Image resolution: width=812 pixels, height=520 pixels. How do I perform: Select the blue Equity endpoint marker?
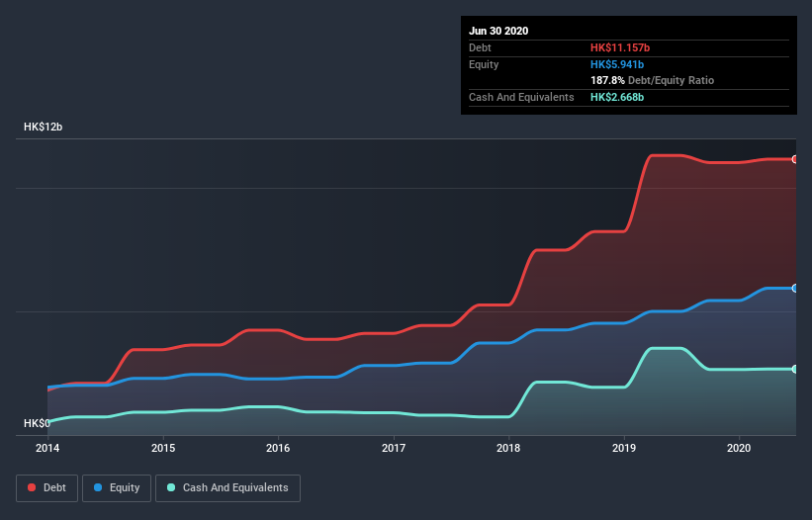(x=794, y=289)
